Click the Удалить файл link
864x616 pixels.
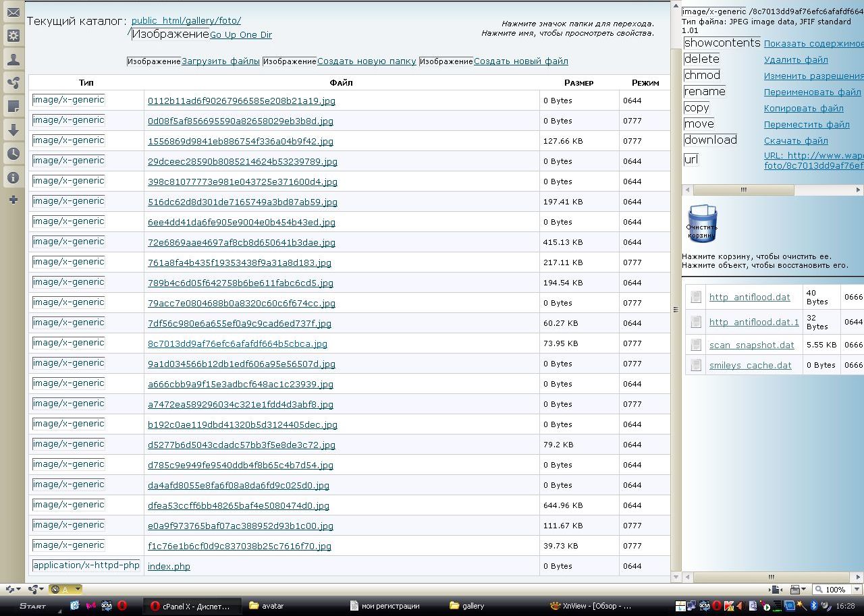click(x=796, y=60)
